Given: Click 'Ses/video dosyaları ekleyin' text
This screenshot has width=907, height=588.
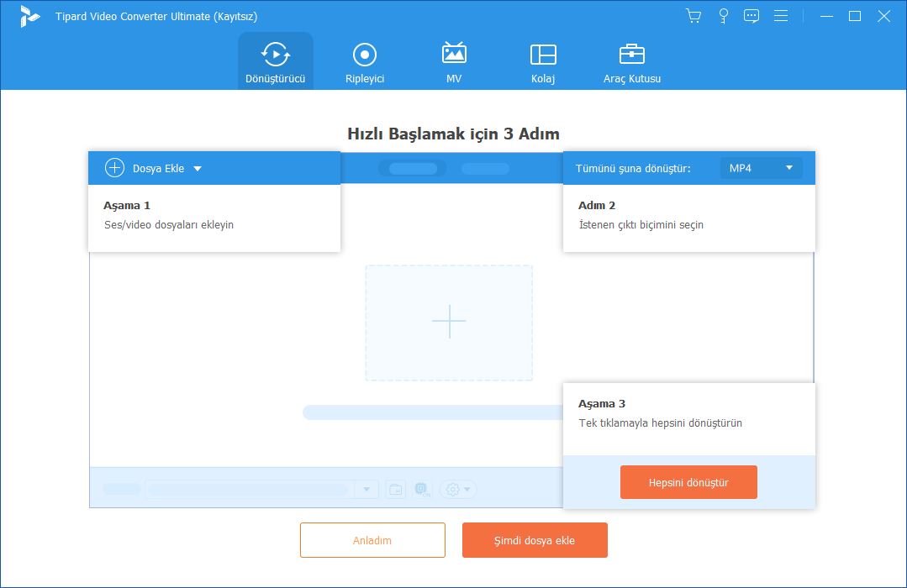Looking at the screenshot, I should [x=169, y=225].
